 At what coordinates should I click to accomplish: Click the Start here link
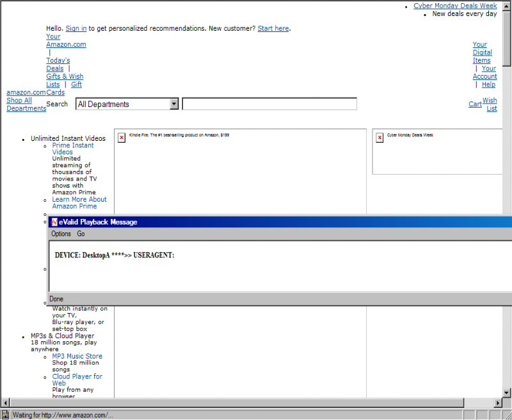coord(273,28)
